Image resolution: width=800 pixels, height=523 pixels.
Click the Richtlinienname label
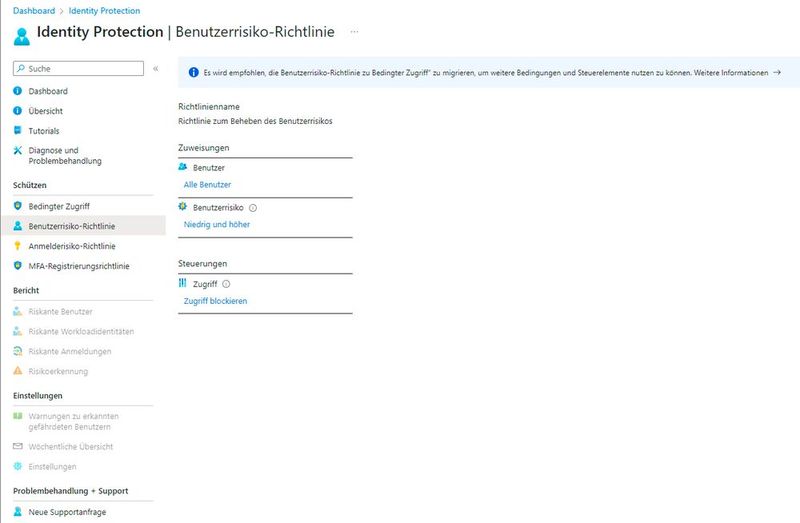pyautogui.click(x=209, y=107)
